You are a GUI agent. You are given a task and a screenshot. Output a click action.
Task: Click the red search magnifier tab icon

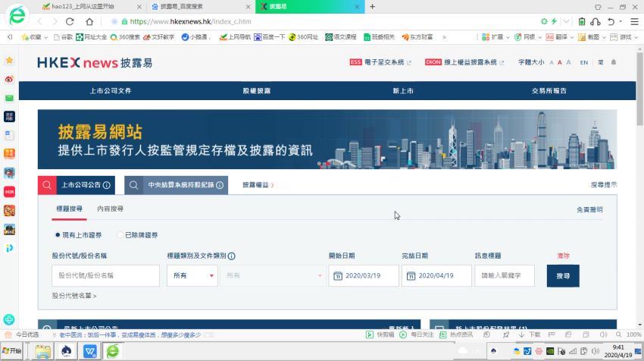47,185
